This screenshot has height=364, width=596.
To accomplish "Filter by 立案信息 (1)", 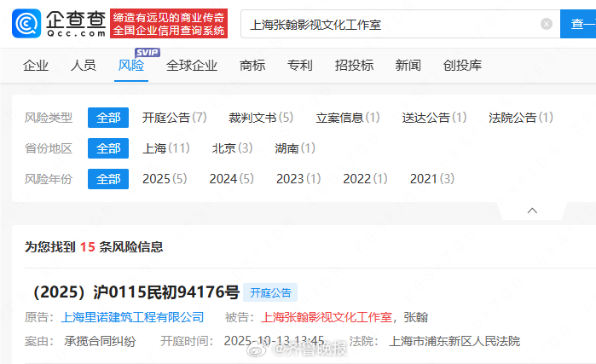I will pos(348,118).
